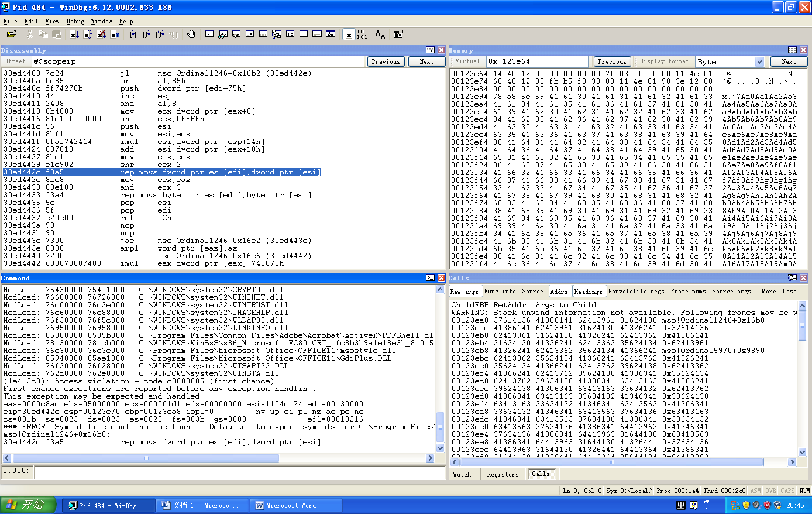This screenshot has width=812, height=514.
Task: Click the hand Insert breakpoint icon
Action: click(x=191, y=34)
